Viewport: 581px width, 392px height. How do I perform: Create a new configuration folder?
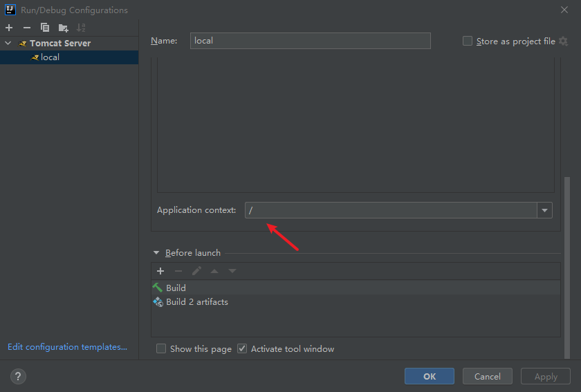tap(64, 28)
